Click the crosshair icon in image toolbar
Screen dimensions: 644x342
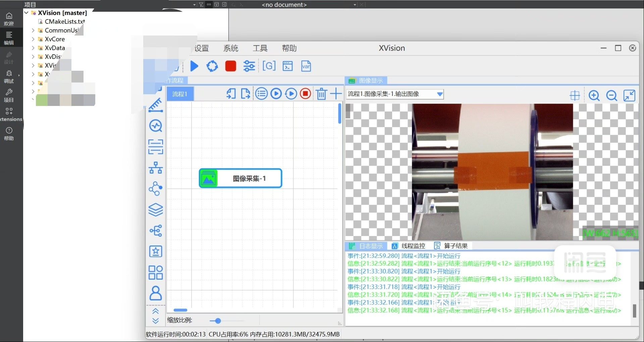pos(575,96)
